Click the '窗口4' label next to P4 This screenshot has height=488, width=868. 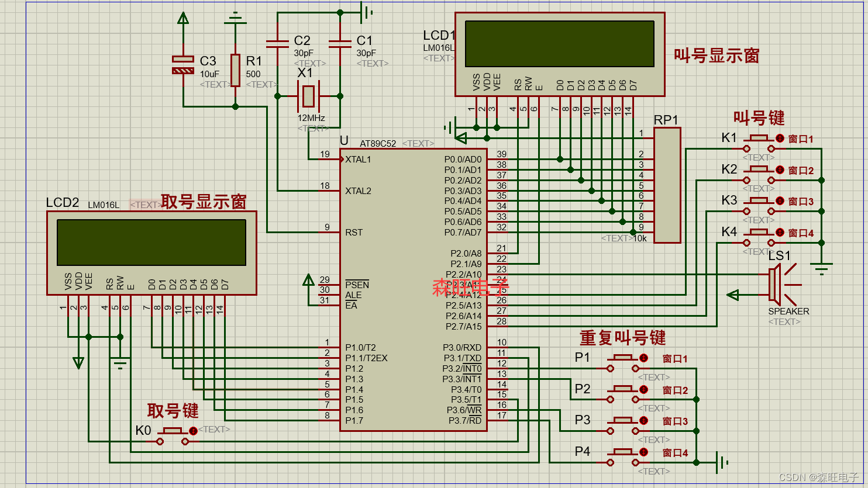point(675,453)
